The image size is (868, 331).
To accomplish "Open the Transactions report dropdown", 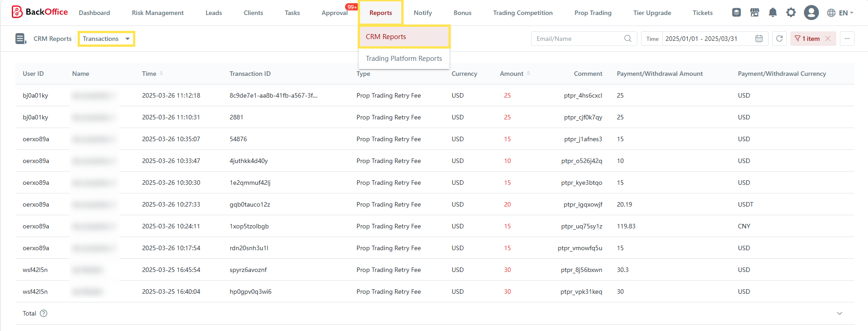I will (106, 39).
